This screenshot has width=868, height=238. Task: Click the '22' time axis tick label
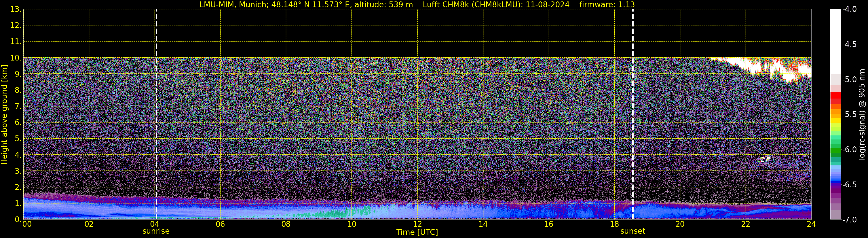pyautogui.click(x=746, y=224)
